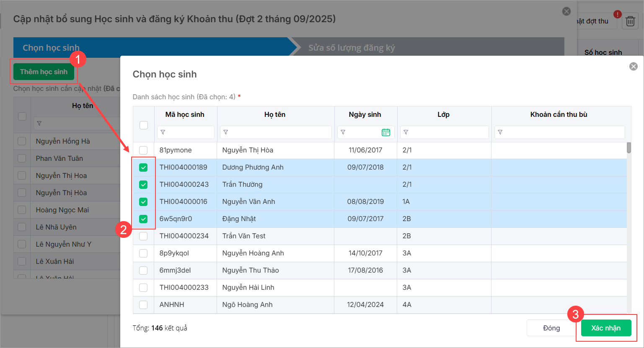
Task: Click the name Nguyễn Thu Thảo
Action: click(x=251, y=271)
